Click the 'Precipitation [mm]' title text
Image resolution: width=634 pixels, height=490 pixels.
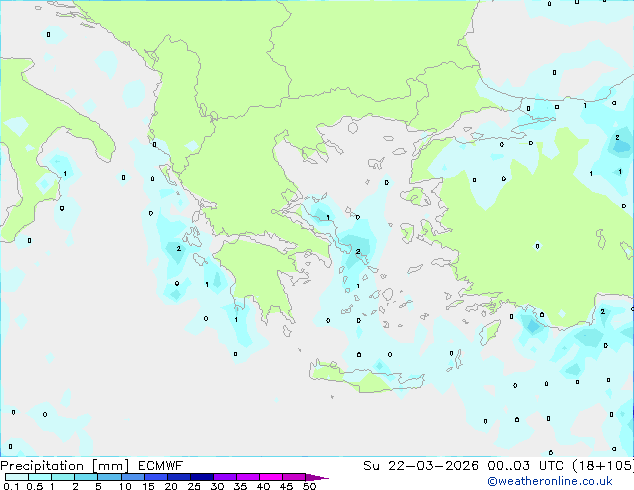64,466
